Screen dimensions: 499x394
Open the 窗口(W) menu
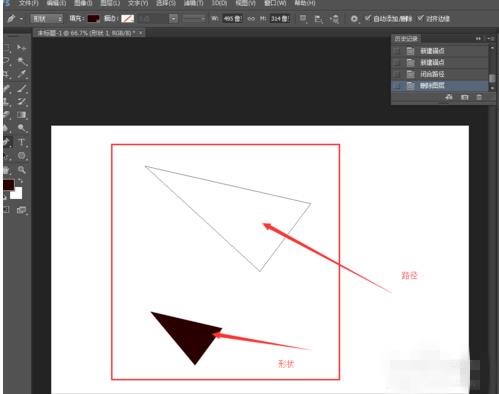coord(275,3)
